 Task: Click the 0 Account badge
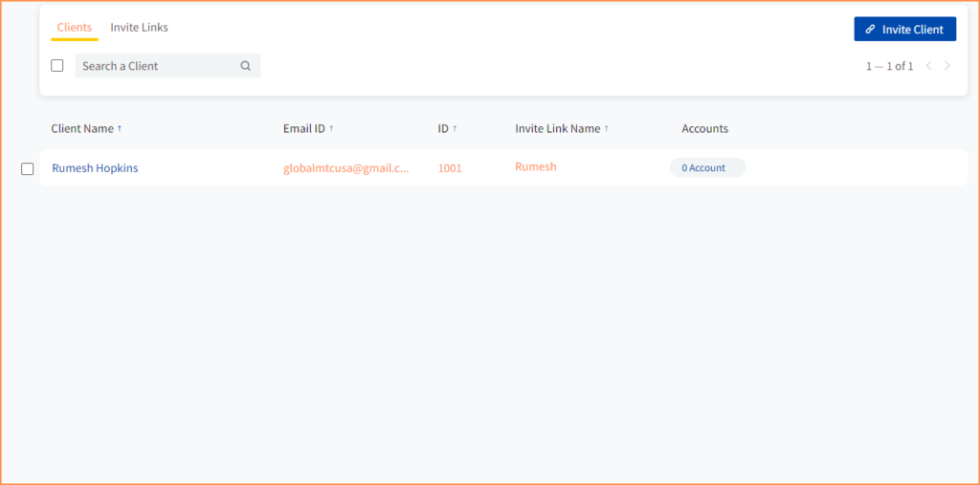[x=707, y=167]
